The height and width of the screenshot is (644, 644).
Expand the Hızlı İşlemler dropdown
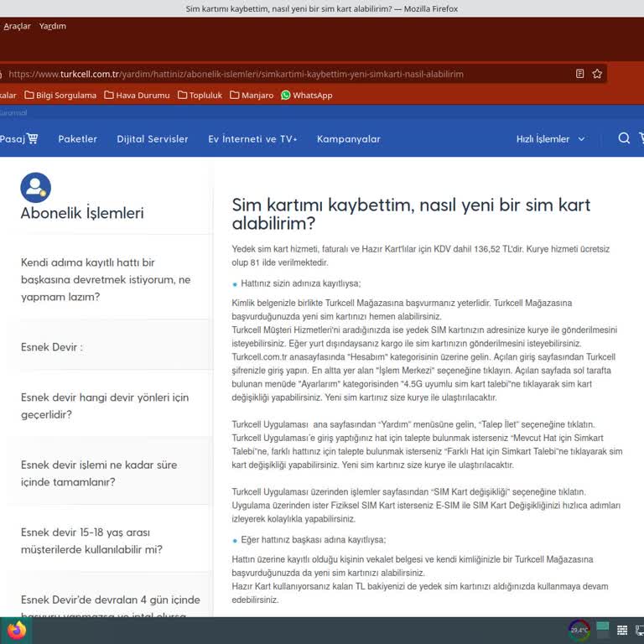(x=550, y=139)
